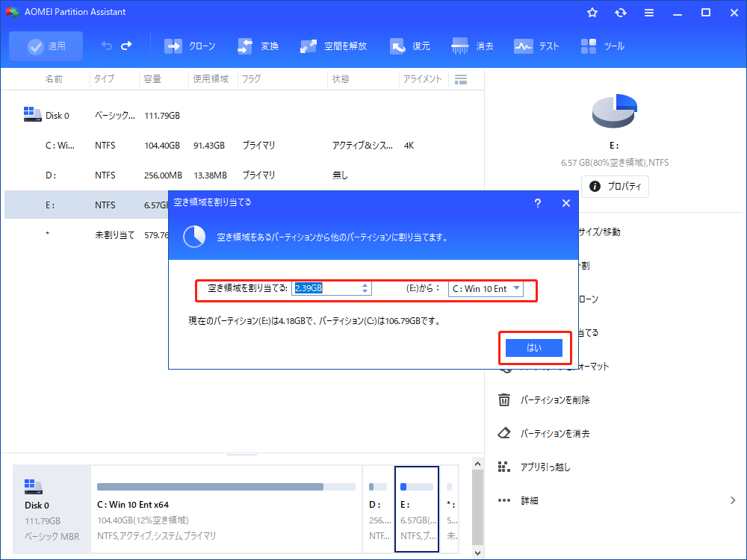Click the C: partition usage bar

[226, 487]
